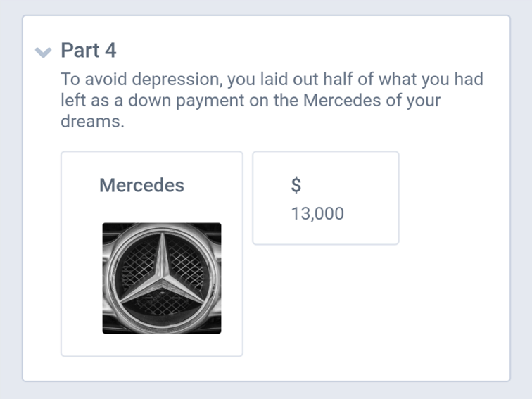Click the down payment description paragraph
Screen dimensions: 532x399
tap(272, 100)
